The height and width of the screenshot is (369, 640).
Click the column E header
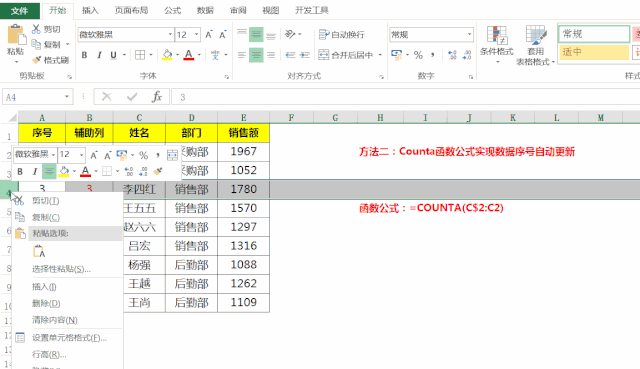coord(244,118)
